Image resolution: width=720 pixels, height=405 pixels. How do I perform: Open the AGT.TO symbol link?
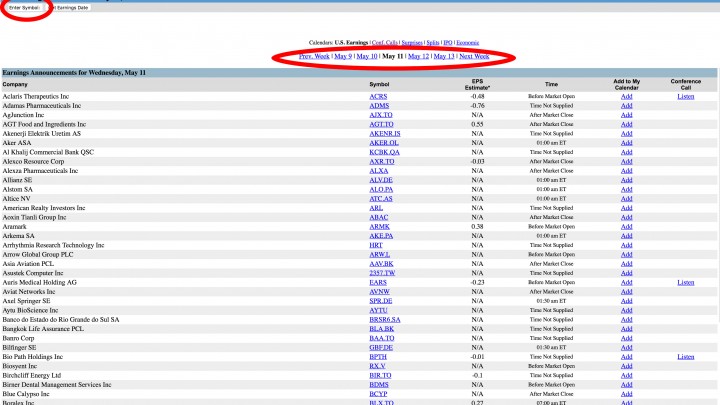tap(381, 124)
